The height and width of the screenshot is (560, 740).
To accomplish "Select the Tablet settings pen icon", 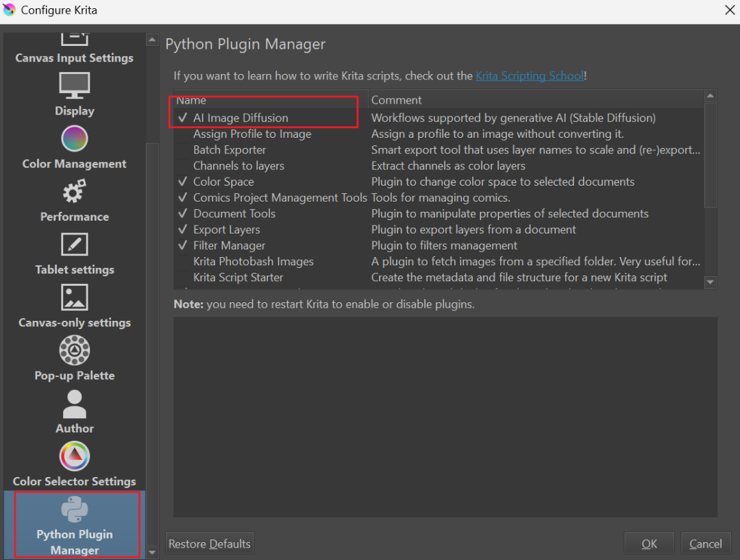I will (x=75, y=245).
